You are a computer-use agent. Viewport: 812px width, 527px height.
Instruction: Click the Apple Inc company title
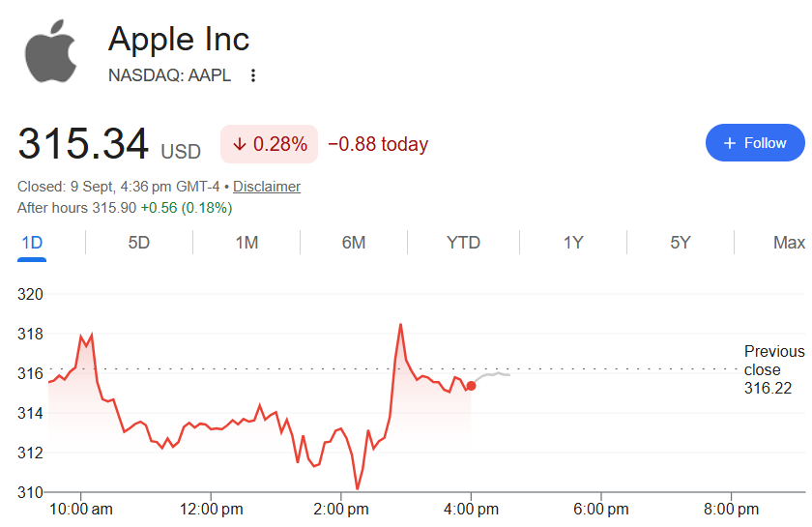179,40
